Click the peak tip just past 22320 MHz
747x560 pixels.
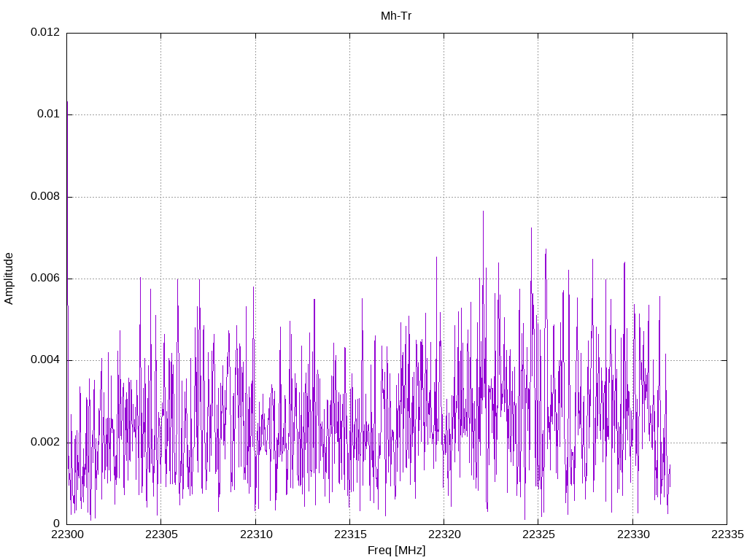coord(483,211)
